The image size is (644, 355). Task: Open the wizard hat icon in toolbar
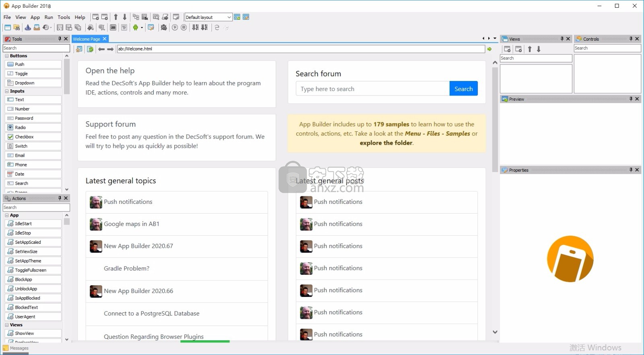pyautogui.click(x=28, y=27)
